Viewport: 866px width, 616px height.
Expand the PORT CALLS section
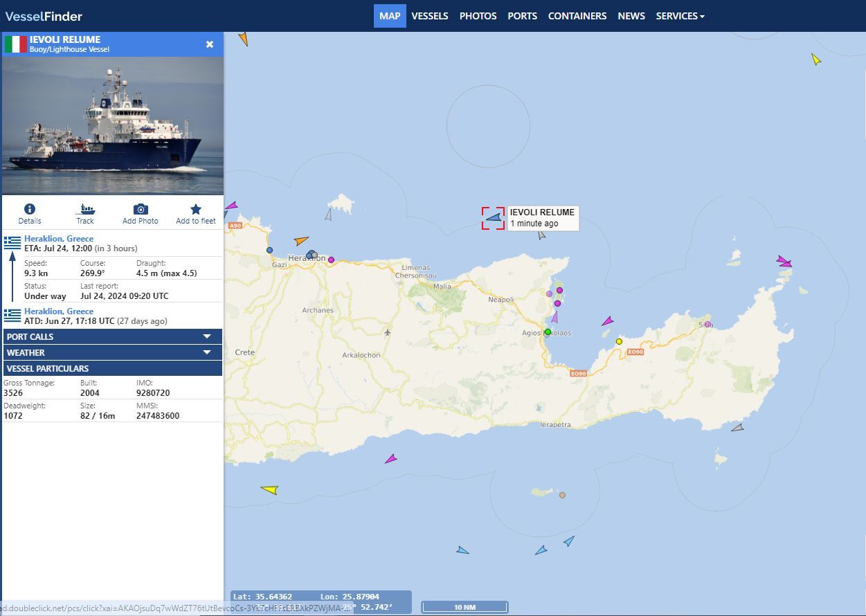click(112, 336)
